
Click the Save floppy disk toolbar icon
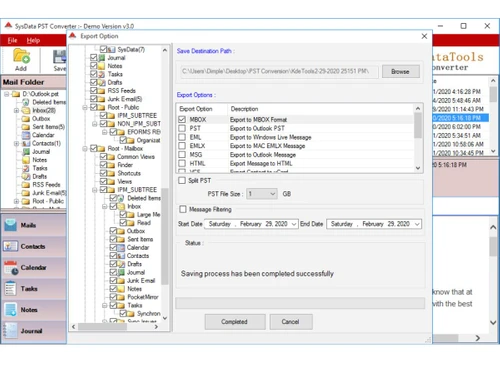(x=60, y=57)
